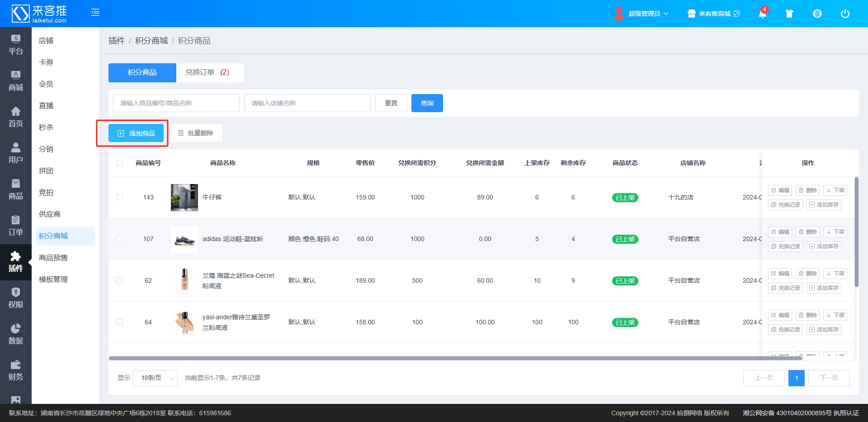Select the checkbox for adidas product 107
Image resolution: width=868 pixels, height=422 pixels.
click(119, 239)
